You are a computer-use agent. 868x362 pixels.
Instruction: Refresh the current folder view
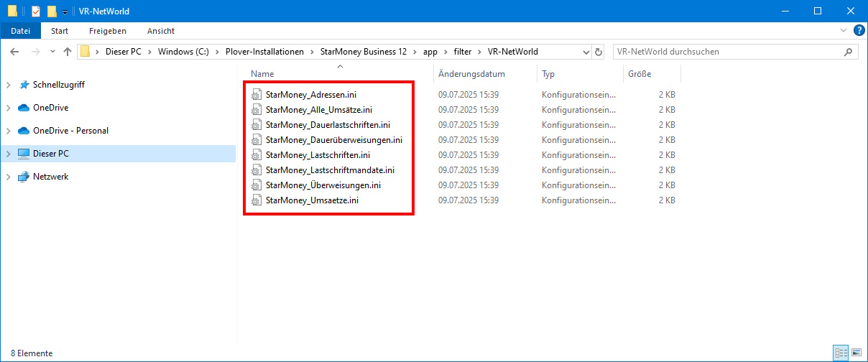point(599,52)
